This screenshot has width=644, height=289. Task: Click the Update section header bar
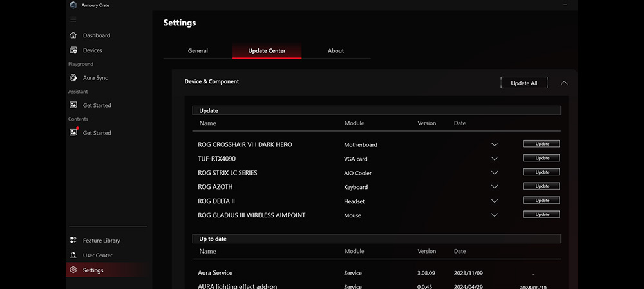tap(376, 110)
